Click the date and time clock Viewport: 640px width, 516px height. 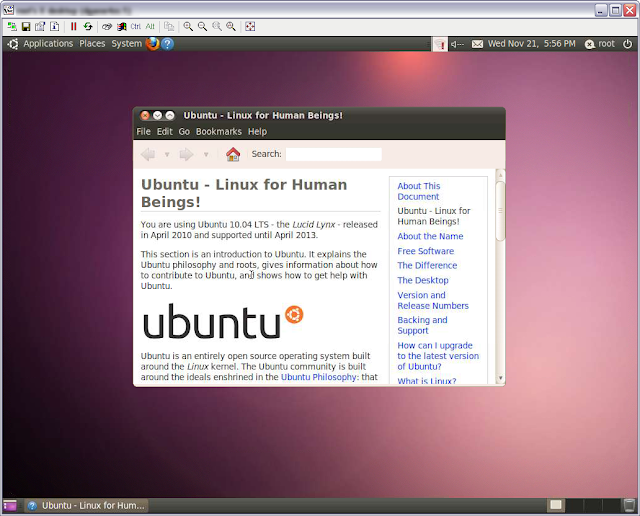pyautogui.click(x=531, y=44)
